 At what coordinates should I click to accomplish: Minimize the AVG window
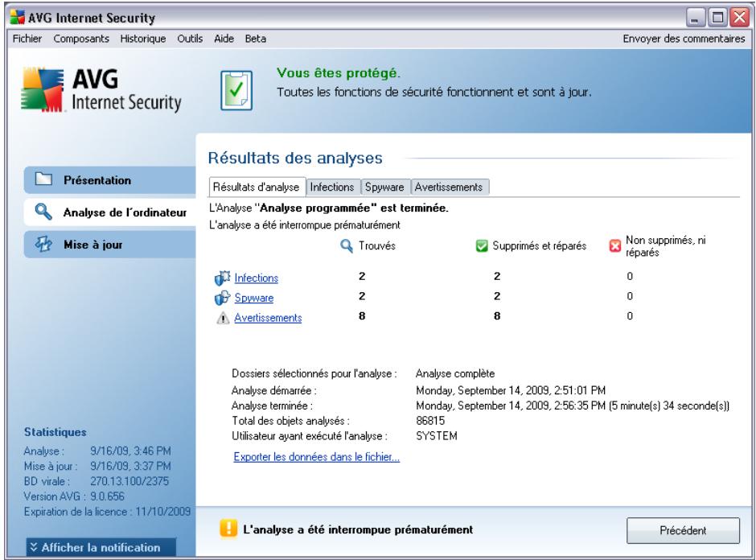695,18
